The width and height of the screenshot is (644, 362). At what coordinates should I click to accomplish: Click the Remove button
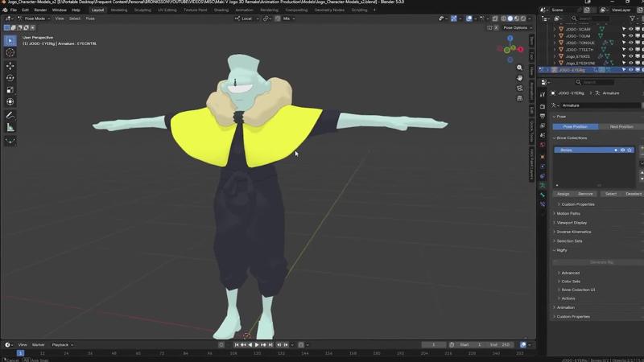pos(585,194)
